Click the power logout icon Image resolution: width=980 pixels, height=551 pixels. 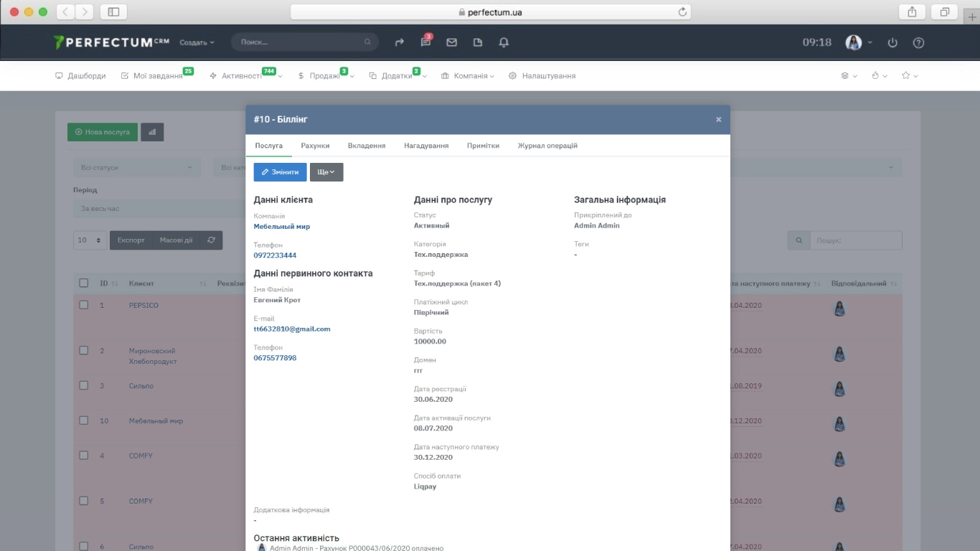pos(892,42)
